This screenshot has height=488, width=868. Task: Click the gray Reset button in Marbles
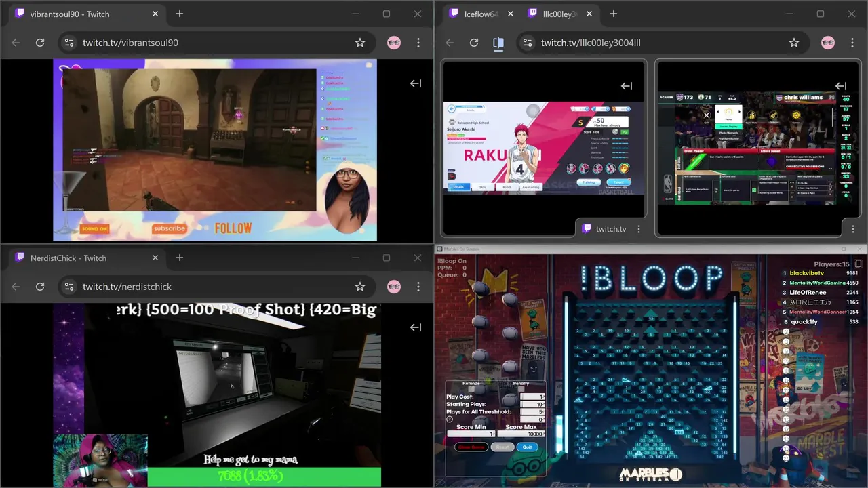pyautogui.click(x=502, y=447)
